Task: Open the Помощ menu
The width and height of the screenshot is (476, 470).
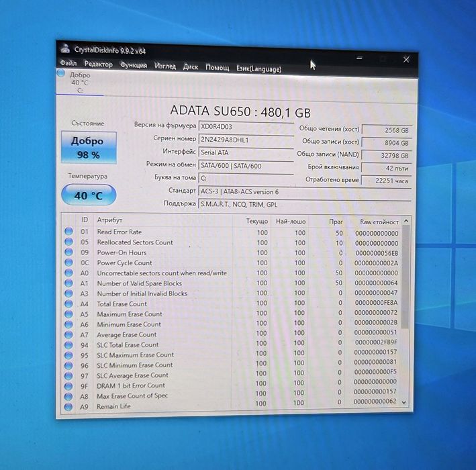Action: pos(218,67)
